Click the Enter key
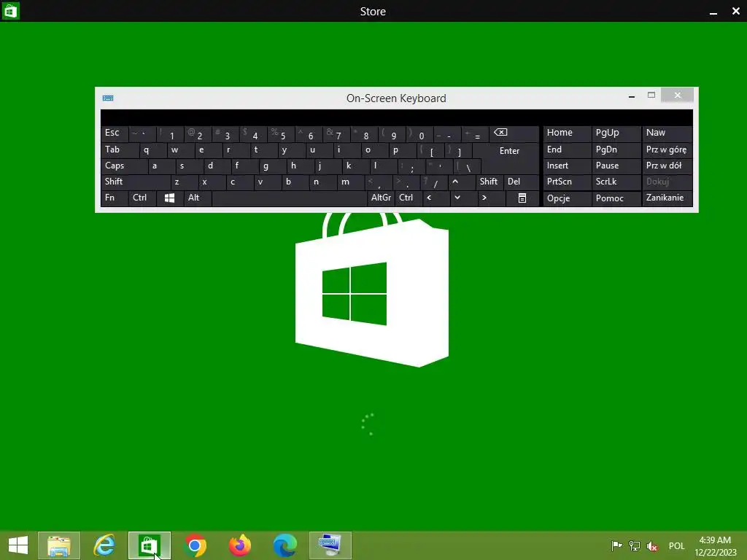Screen dimensions: 747x560 click(509, 157)
